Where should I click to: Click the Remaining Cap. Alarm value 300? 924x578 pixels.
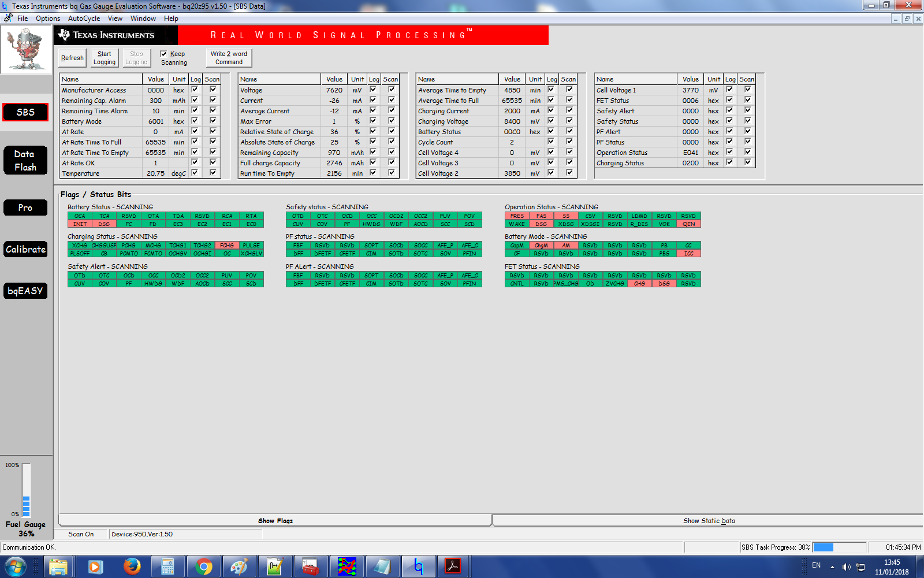coord(155,101)
